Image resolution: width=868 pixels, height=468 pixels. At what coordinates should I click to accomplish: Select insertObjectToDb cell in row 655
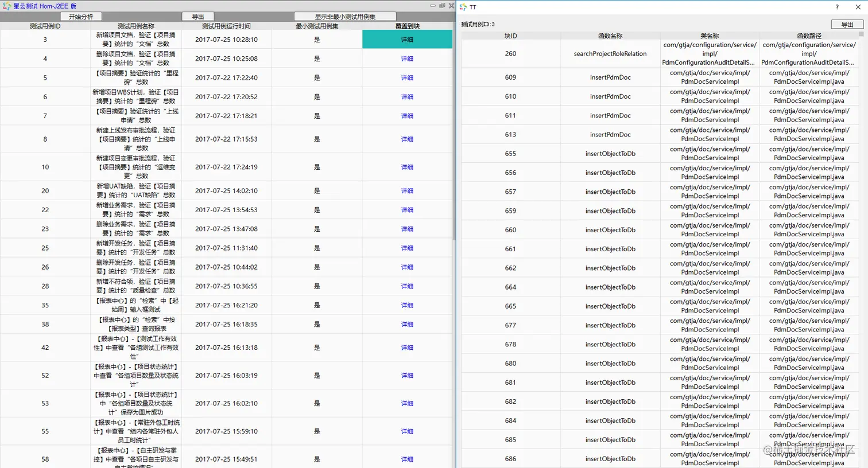click(610, 154)
